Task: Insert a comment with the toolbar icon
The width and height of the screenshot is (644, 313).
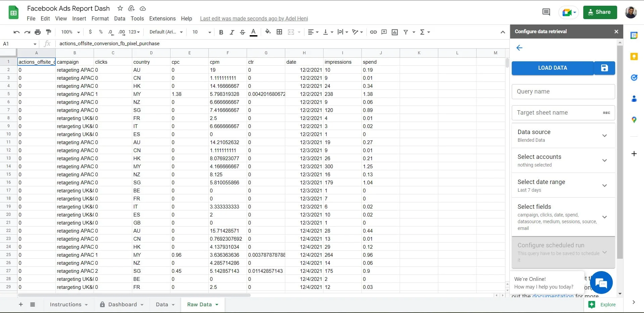Action: [x=384, y=32]
